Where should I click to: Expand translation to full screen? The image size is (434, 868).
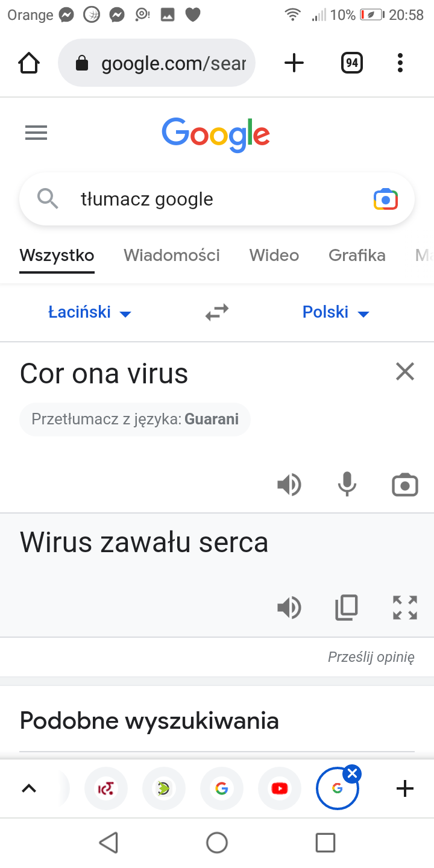pos(405,608)
